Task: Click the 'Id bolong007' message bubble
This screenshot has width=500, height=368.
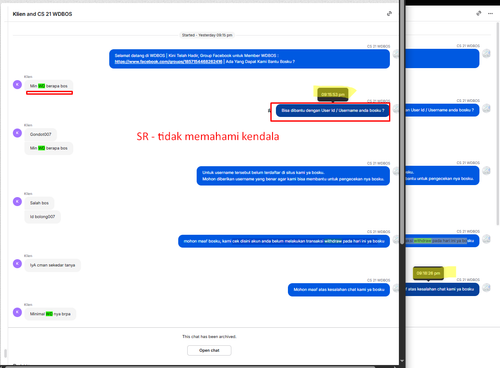Action: tap(43, 217)
